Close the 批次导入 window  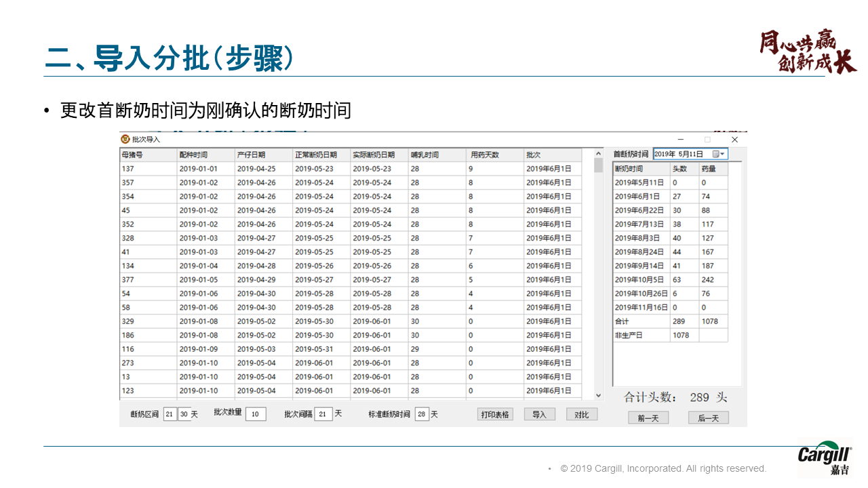click(x=734, y=140)
